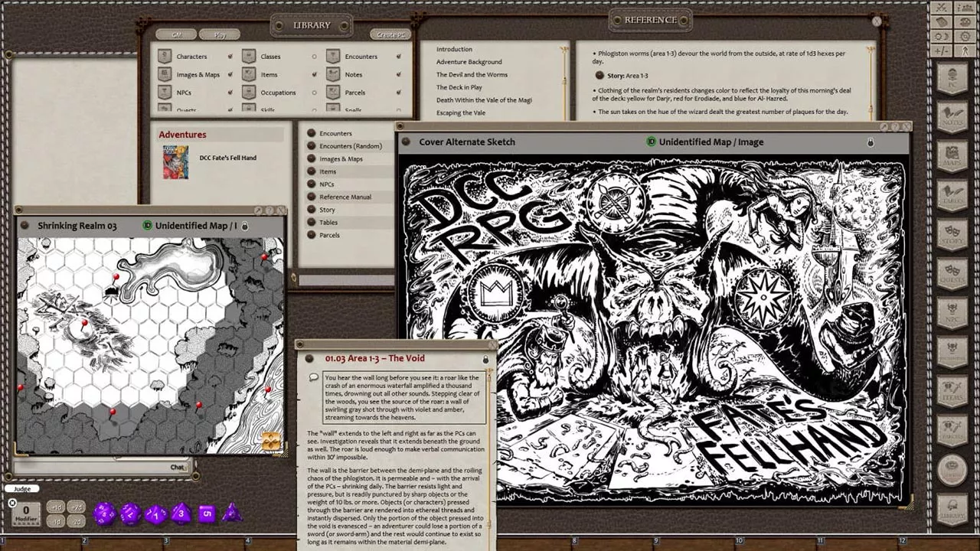This screenshot has width=980, height=551.
Task: Click the ID icon on Shrinking Realm 03 window
Action: pos(148,226)
